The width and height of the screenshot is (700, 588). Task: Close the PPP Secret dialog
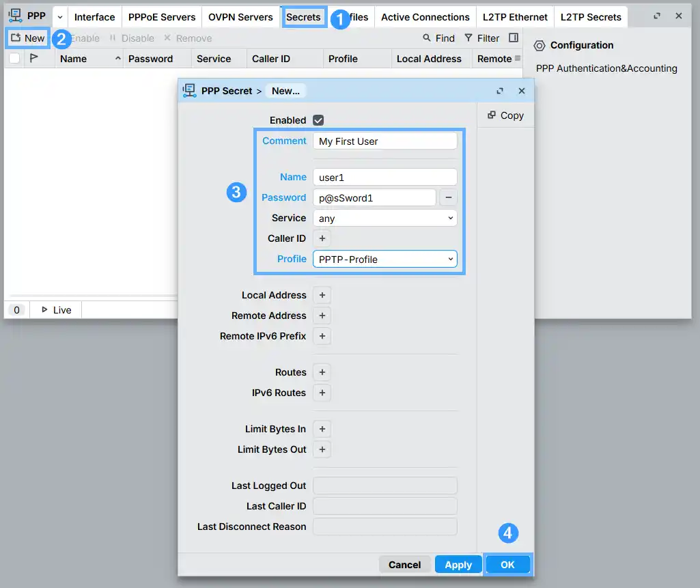(522, 91)
